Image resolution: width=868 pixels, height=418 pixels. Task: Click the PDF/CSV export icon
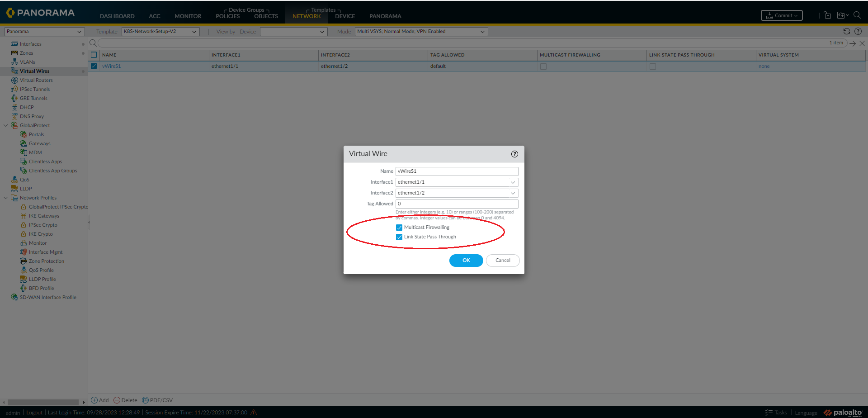(145, 400)
